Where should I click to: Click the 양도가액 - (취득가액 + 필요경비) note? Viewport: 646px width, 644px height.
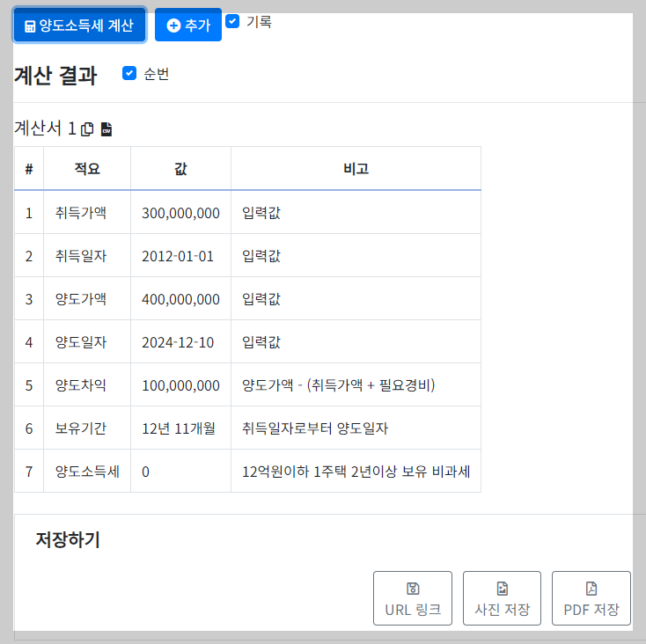click(x=338, y=385)
